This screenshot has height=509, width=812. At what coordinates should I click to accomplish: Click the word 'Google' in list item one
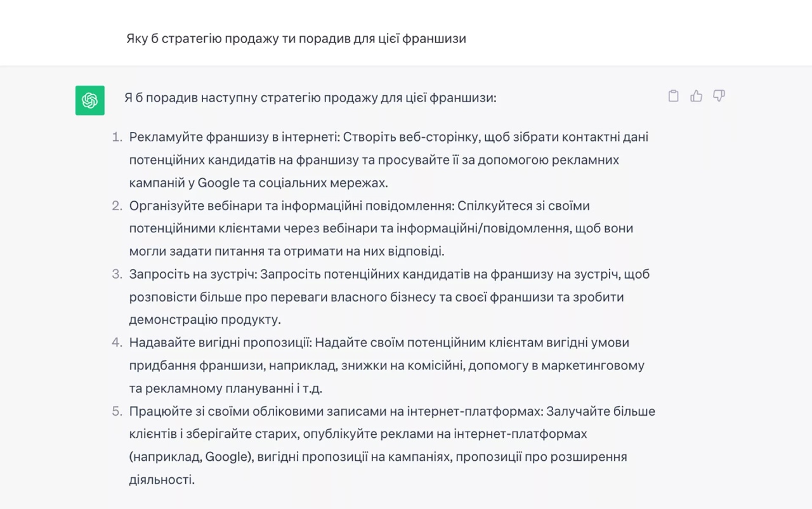219,183
